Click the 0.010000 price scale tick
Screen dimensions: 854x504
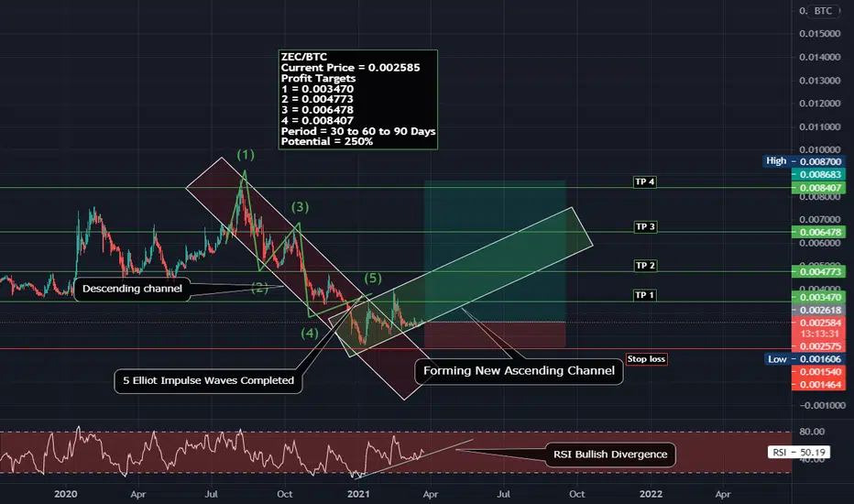tap(820, 150)
